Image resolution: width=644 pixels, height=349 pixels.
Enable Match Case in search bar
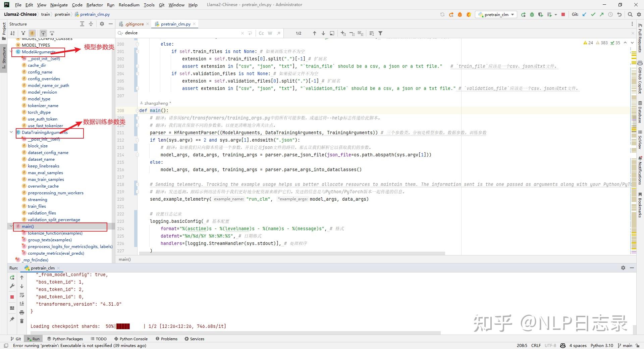(261, 33)
